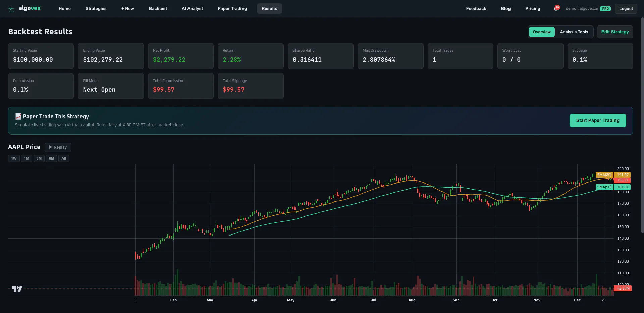Click the algovex logo icon

point(11,9)
